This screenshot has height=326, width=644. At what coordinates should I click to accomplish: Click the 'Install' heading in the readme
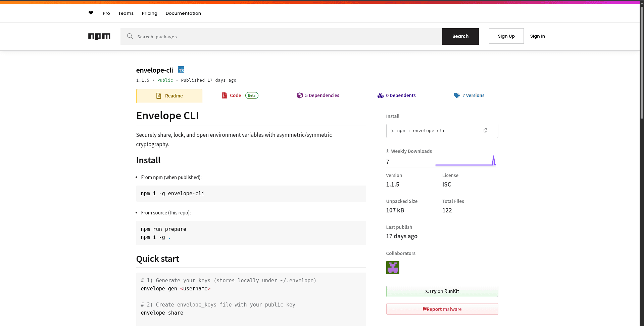148,160
